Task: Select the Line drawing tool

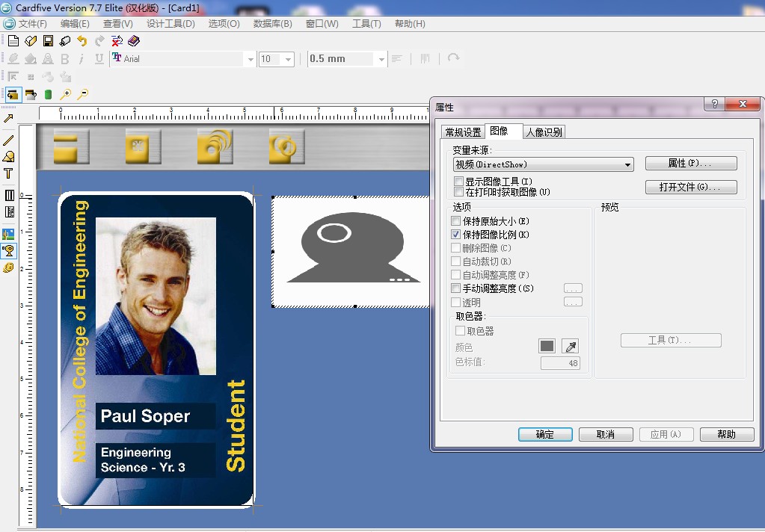Action: [8, 140]
